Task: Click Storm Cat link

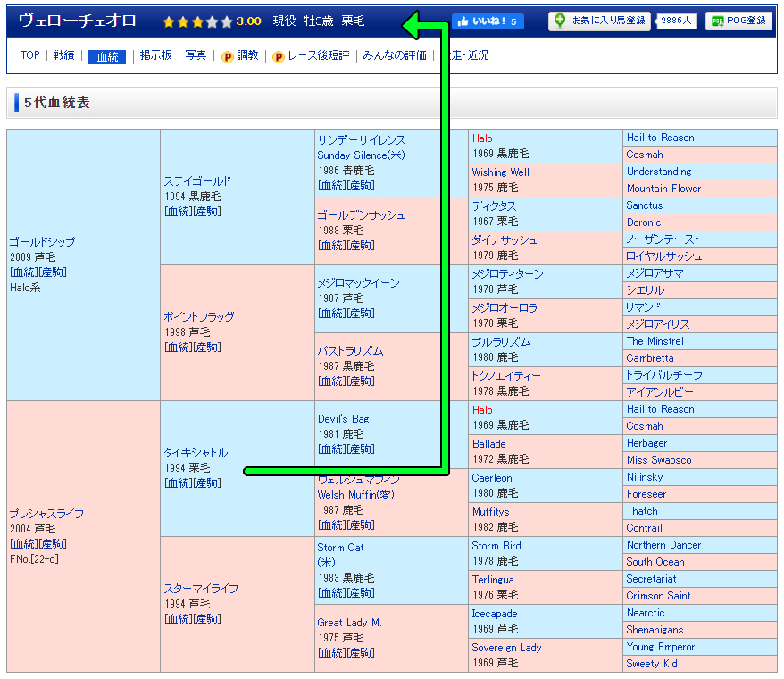Action: [340, 548]
